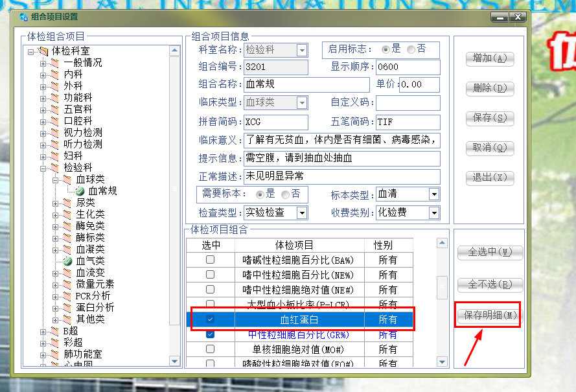Image resolution: width=576 pixels, height=392 pixels.
Task: Click the folder icon next to 内科
Action: point(54,75)
